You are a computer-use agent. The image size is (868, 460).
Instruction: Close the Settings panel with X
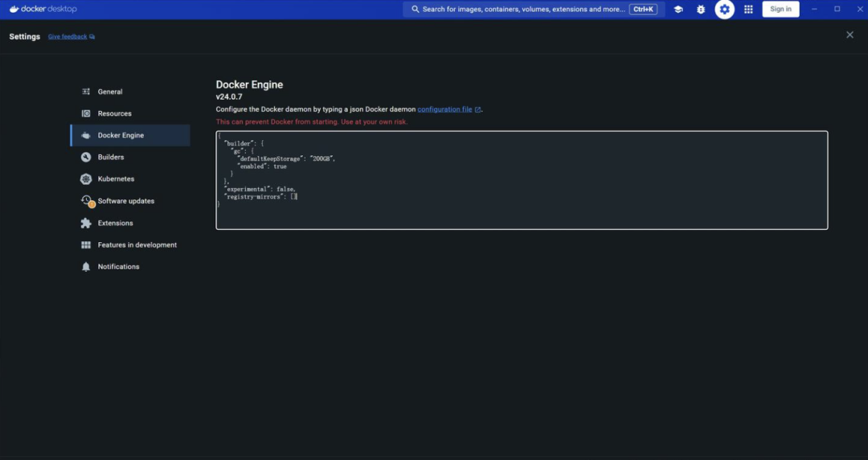[850, 35]
